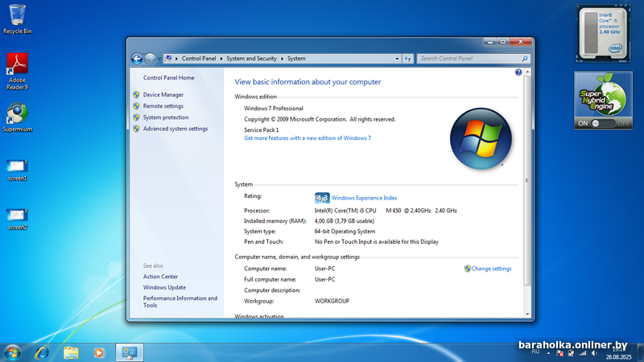644x362 pixels.
Task: Click volume speaker tray icon
Action: click(x=594, y=353)
